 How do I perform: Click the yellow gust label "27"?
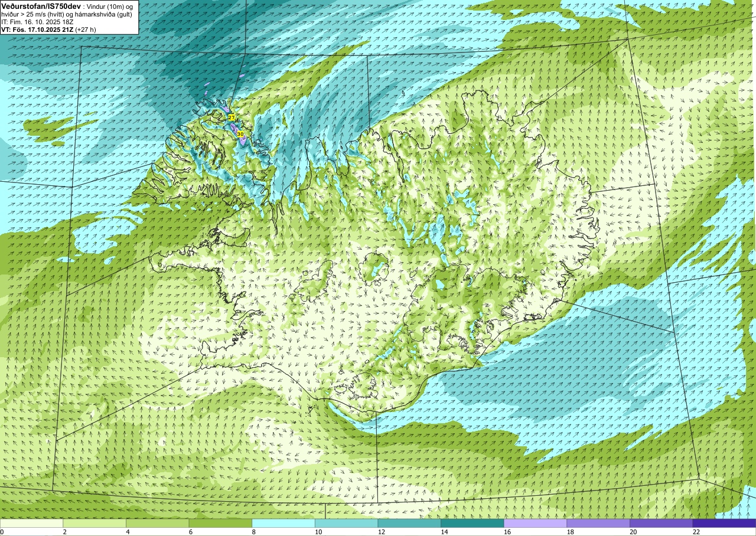click(x=232, y=118)
